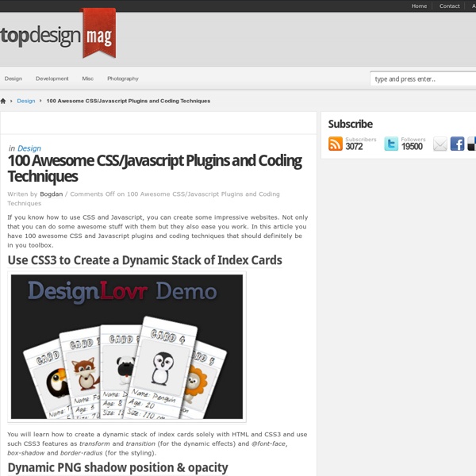Open the Design navigation menu

[13, 79]
